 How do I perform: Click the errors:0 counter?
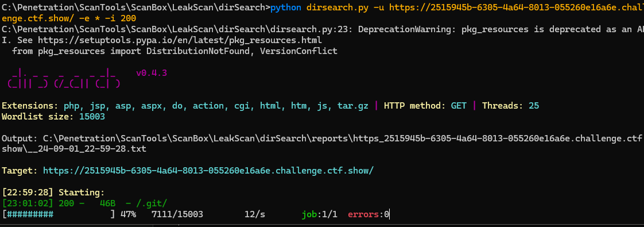368,214
